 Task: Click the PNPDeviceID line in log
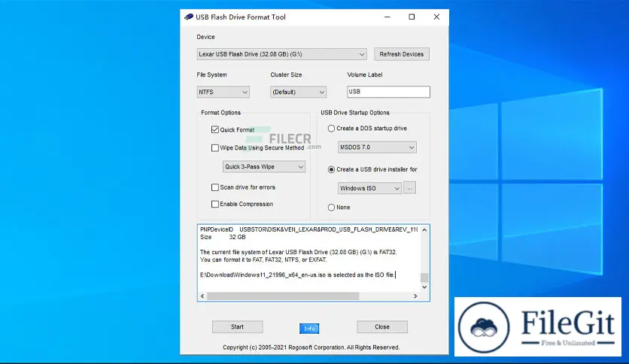[x=309, y=229]
